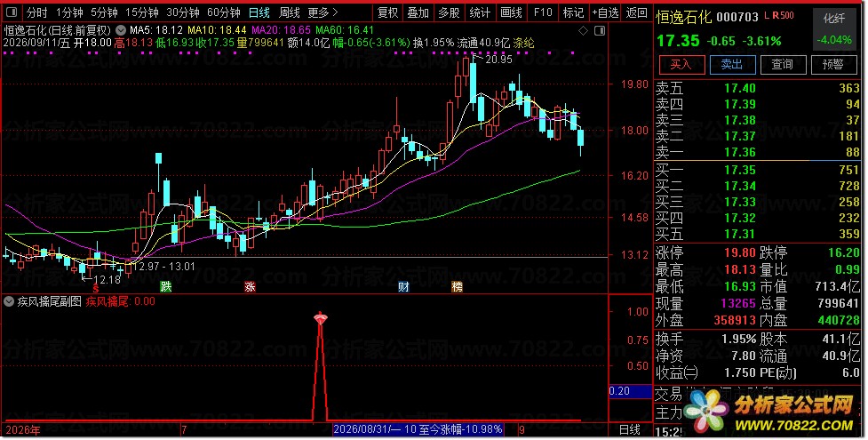Expand the 疾风摇尾副图 indicator dropdown

tap(9, 302)
